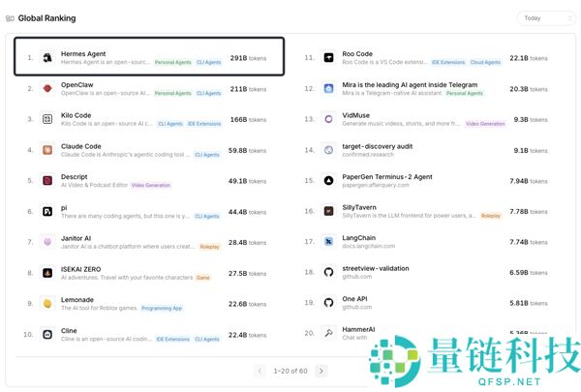Click CLI Agents tag on Claude Code
The height and width of the screenshot is (392, 581).
click(x=207, y=155)
